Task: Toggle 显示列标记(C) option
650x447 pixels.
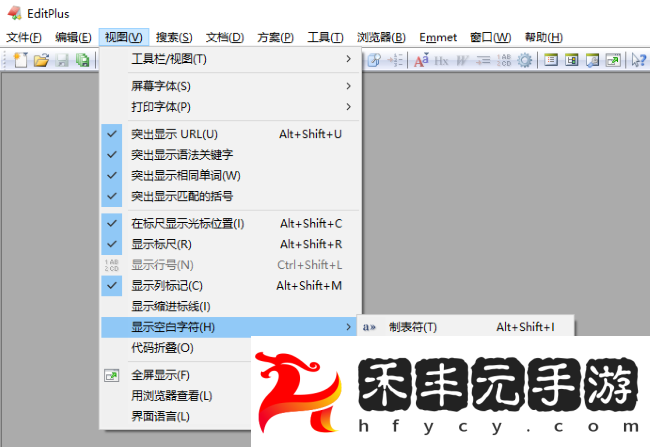Action: [230, 286]
